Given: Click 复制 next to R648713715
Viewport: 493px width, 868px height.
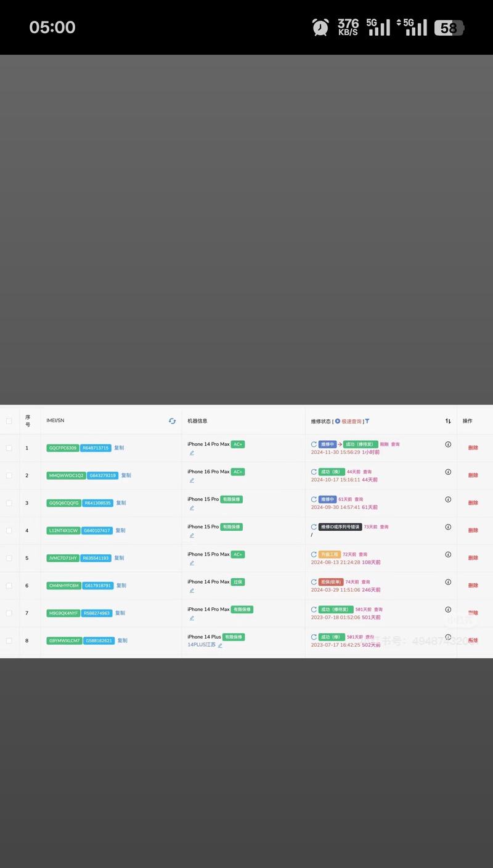Looking at the screenshot, I should [119, 448].
